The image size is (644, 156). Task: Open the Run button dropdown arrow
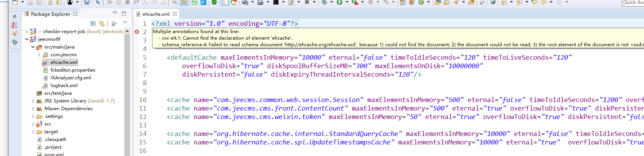pyautogui.click(x=347, y=3)
